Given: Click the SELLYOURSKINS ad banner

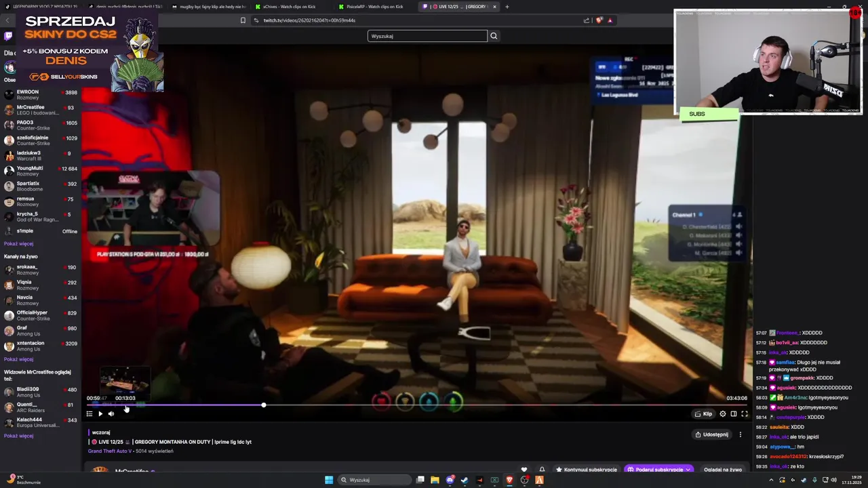Looking at the screenshot, I should tap(89, 52).
